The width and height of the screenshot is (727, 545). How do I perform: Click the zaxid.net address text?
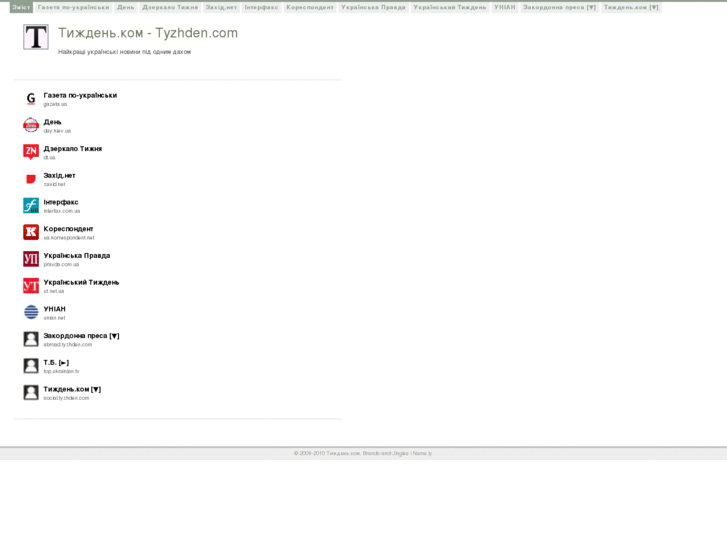click(54, 184)
